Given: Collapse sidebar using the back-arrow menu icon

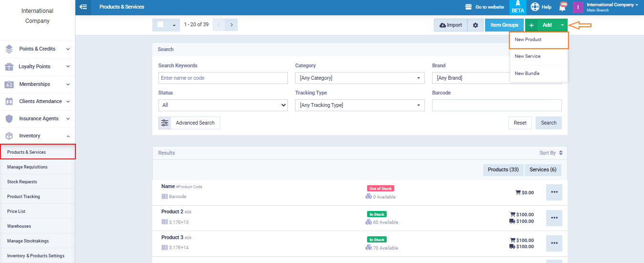Looking at the screenshot, I should 83,7.
